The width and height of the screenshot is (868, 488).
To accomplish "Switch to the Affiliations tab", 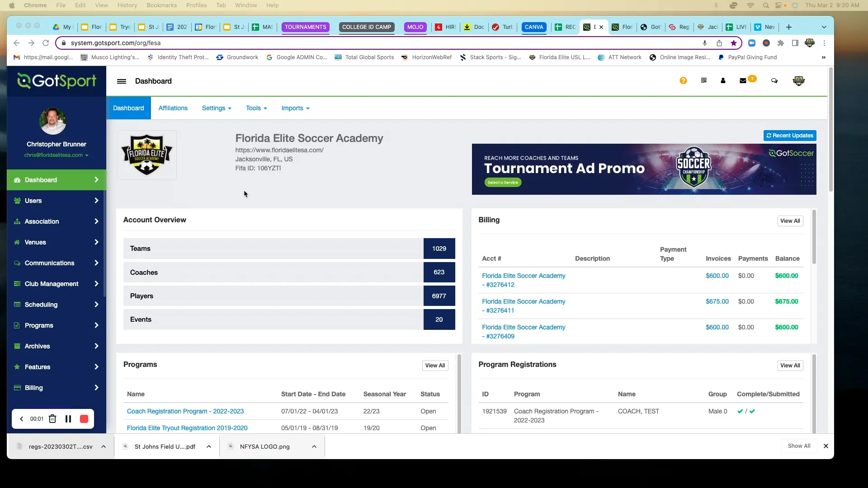I will tap(173, 108).
